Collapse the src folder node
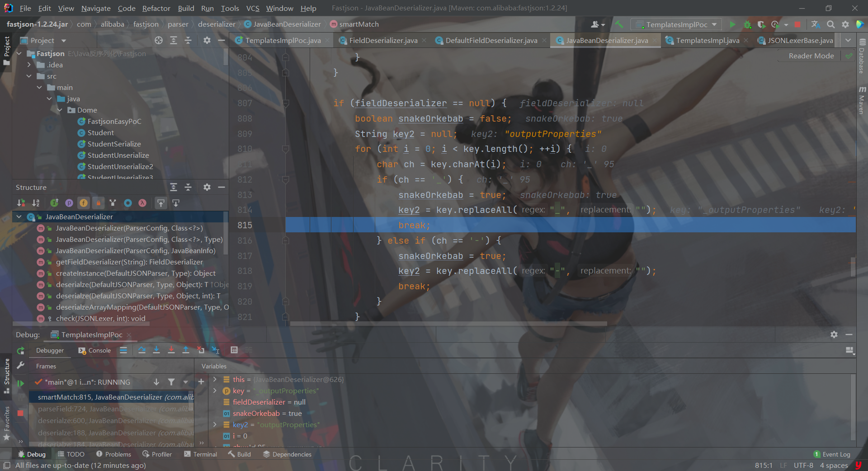The width and height of the screenshot is (868, 471). click(29, 76)
